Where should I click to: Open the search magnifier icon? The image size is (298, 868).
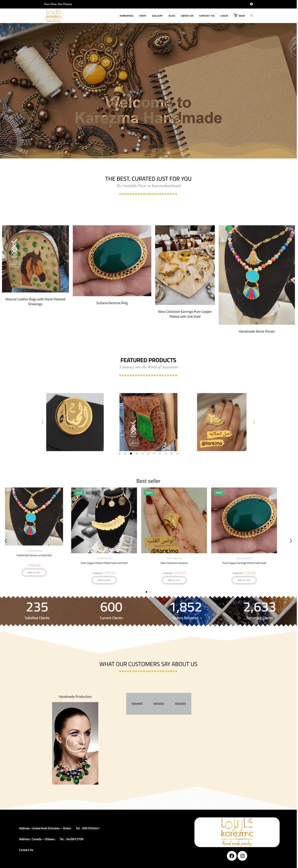tap(251, 15)
